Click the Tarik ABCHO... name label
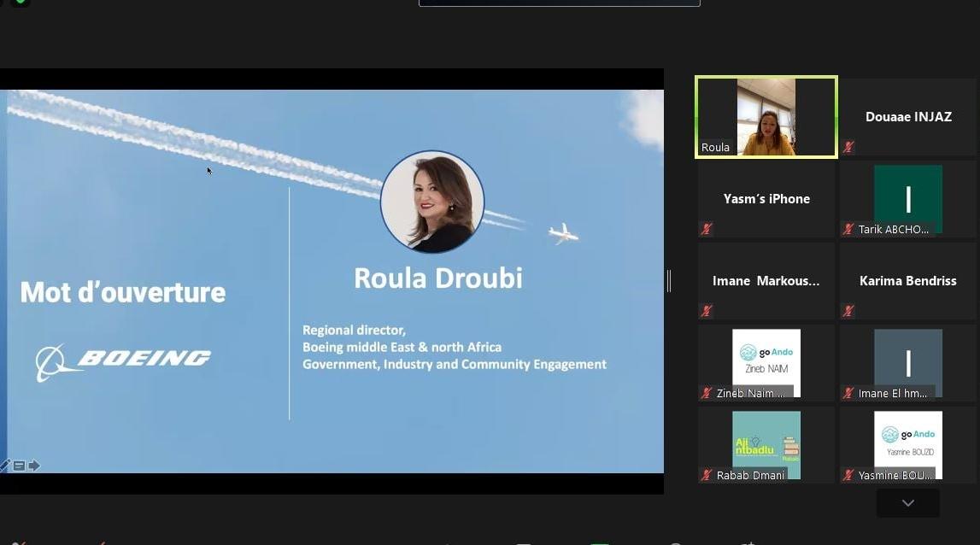Image resolution: width=980 pixels, height=545 pixels. pyautogui.click(x=894, y=230)
